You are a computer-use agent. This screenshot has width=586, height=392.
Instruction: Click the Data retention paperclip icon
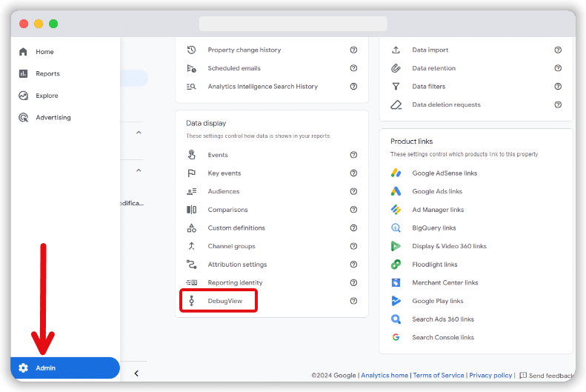click(x=396, y=68)
